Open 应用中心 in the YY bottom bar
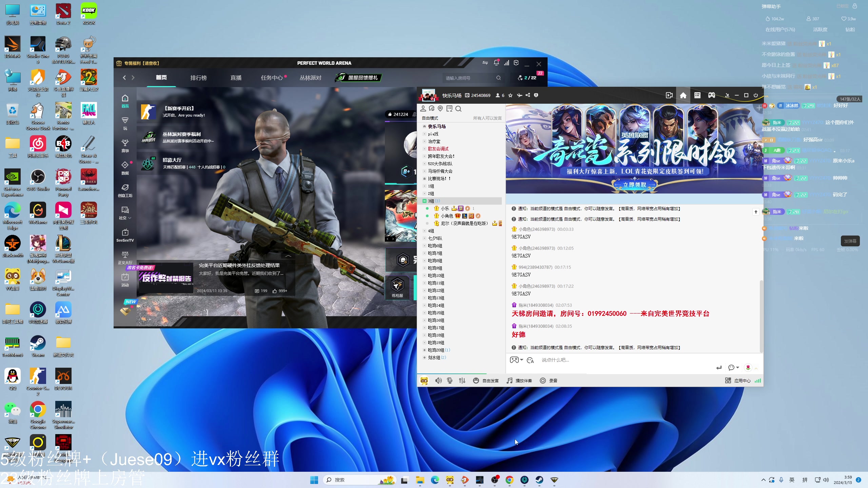This screenshot has height=488, width=868. (x=738, y=381)
